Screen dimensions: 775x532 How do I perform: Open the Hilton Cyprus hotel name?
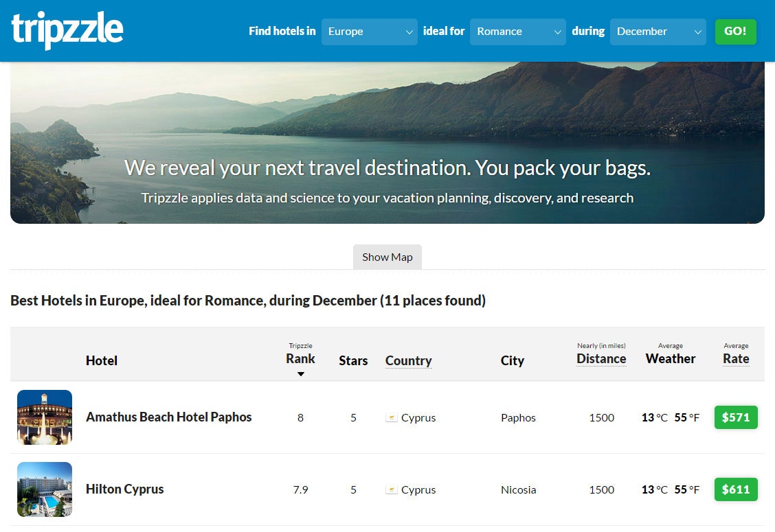pos(124,489)
